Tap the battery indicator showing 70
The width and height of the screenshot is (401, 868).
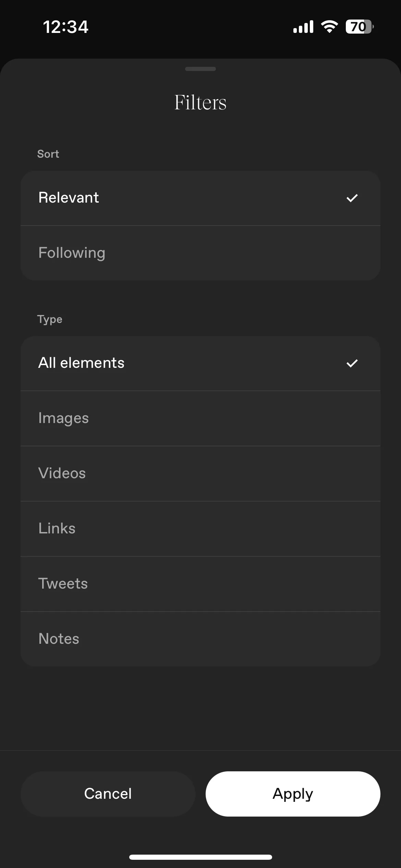[x=360, y=26]
